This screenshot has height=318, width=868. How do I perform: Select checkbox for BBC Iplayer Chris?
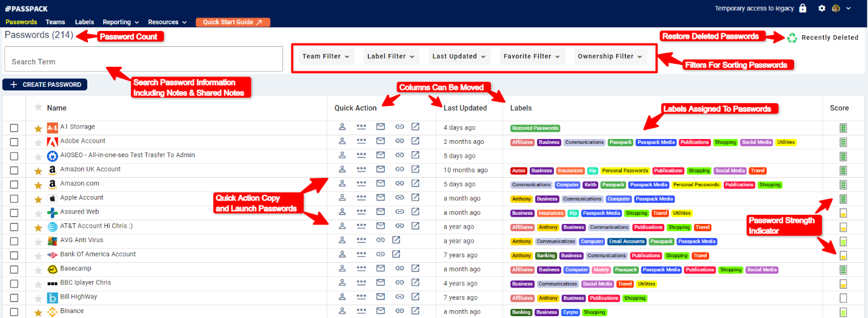(15, 283)
